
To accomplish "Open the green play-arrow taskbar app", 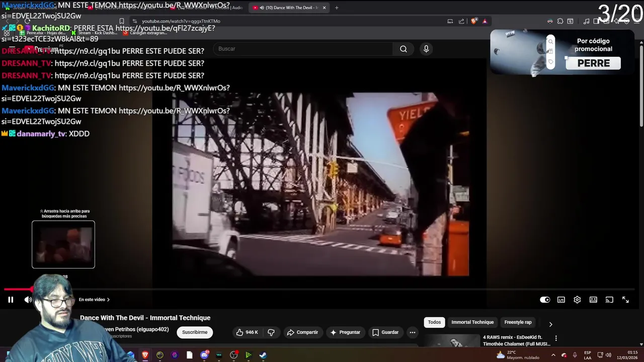I will tap(248, 355).
